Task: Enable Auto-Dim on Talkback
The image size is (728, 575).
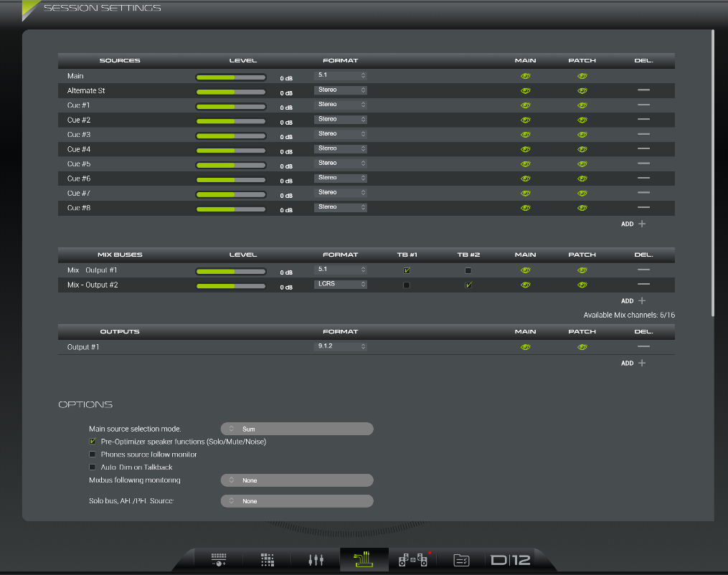Action: click(93, 467)
